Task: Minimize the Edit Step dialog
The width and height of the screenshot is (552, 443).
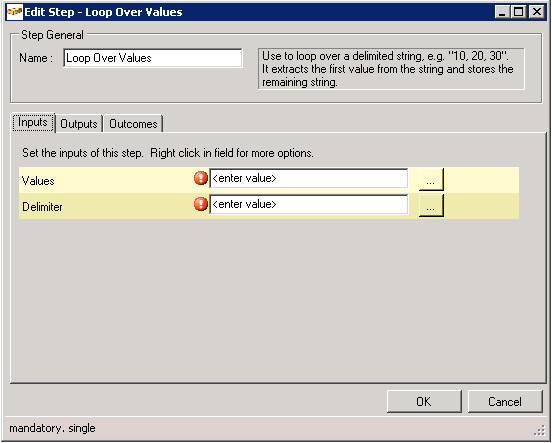Action: click(502, 12)
